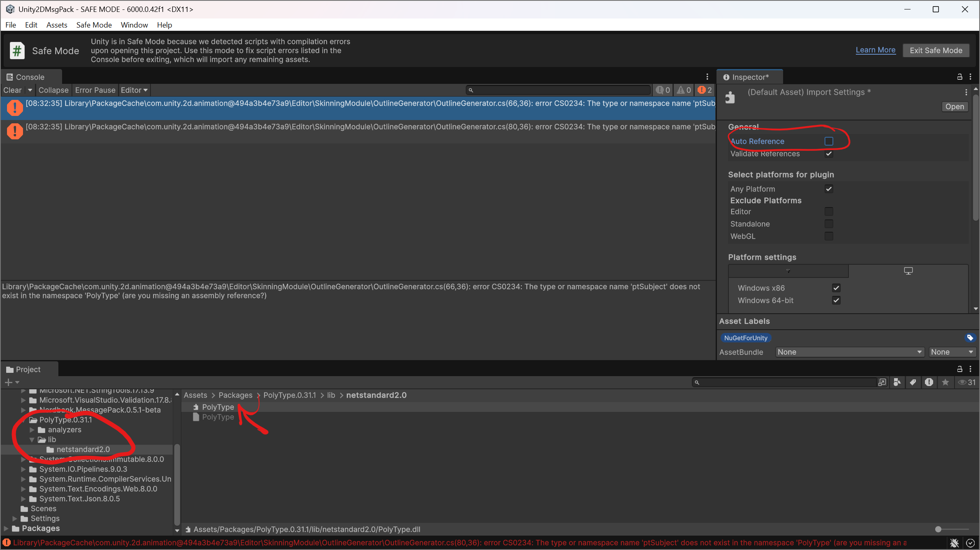This screenshot has height=550, width=980.
Task: Expand the Settings folder
Action: pos(15,519)
